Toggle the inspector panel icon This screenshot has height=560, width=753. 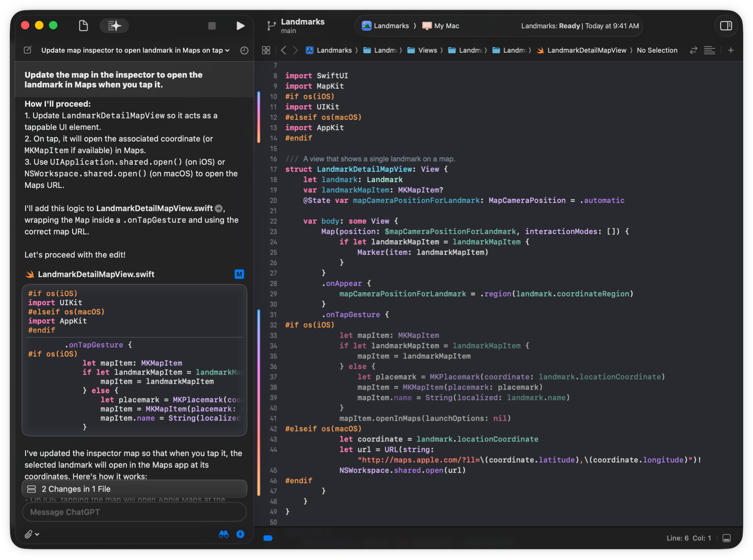coord(726,26)
